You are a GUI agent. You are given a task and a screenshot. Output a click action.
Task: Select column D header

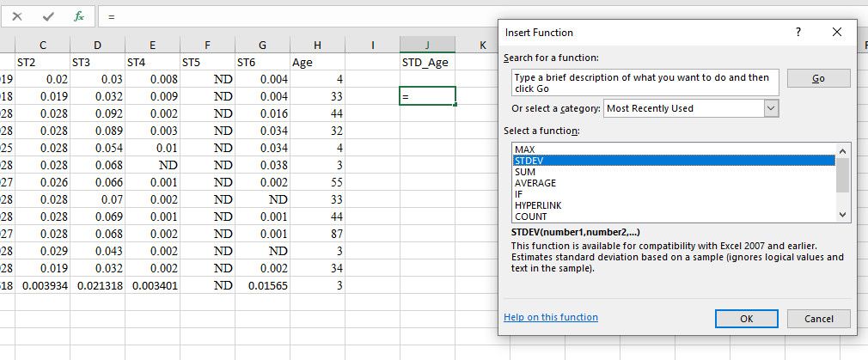pos(97,46)
